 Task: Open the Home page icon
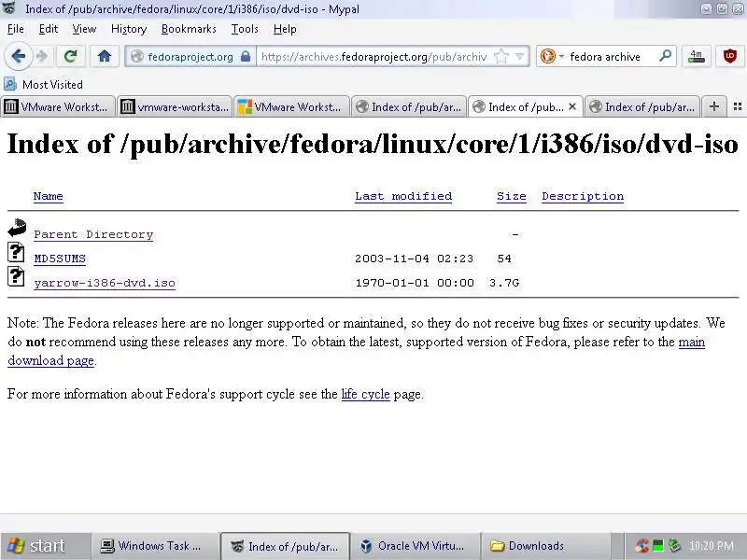point(105,57)
